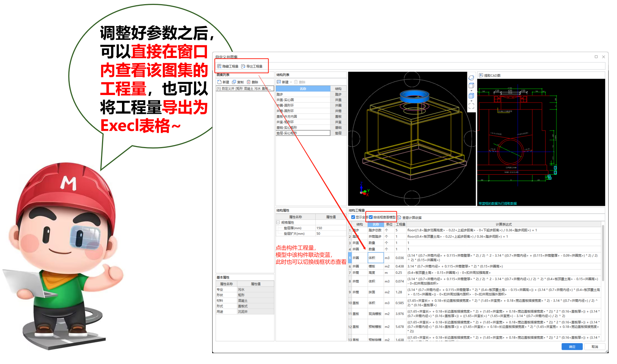
Task: Open the dropdown arrow next to 结构列表 新建
Action: click(291, 82)
